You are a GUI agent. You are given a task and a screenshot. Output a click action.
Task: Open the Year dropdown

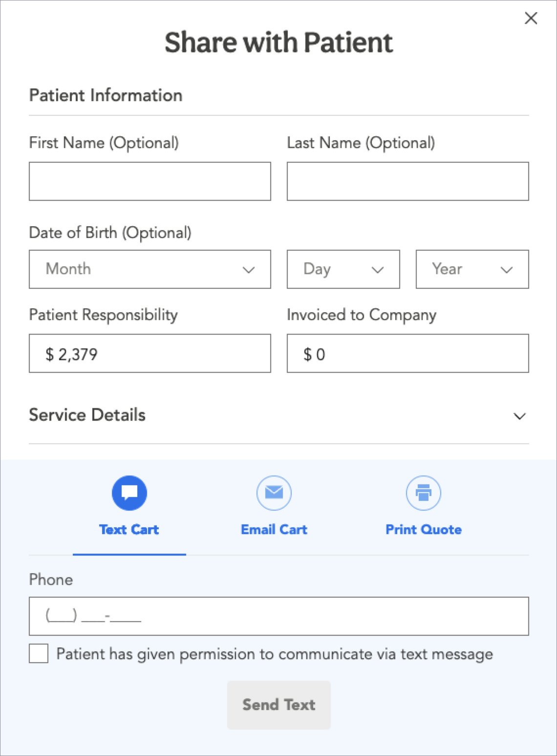(472, 269)
